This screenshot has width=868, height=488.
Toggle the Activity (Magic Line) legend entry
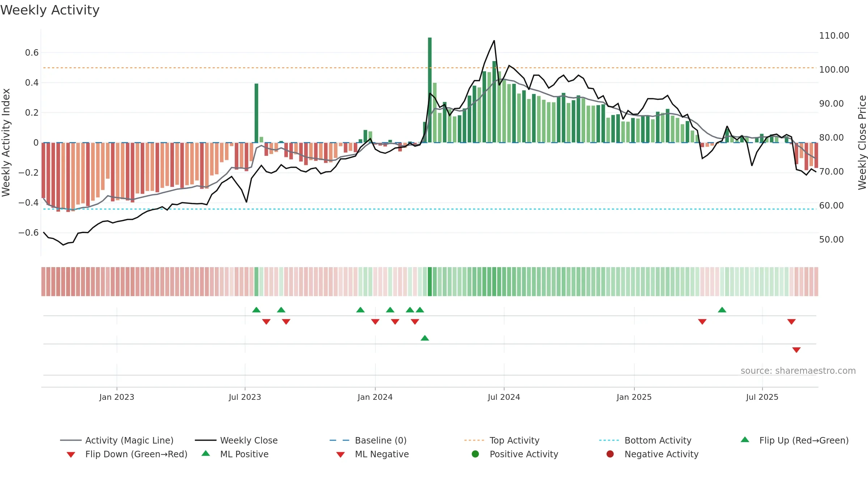coord(117,440)
